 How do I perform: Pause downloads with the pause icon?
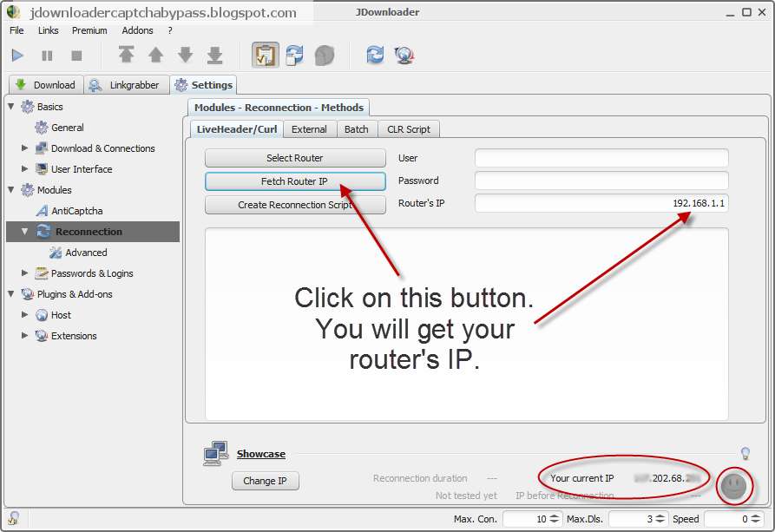tap(47, 56)
